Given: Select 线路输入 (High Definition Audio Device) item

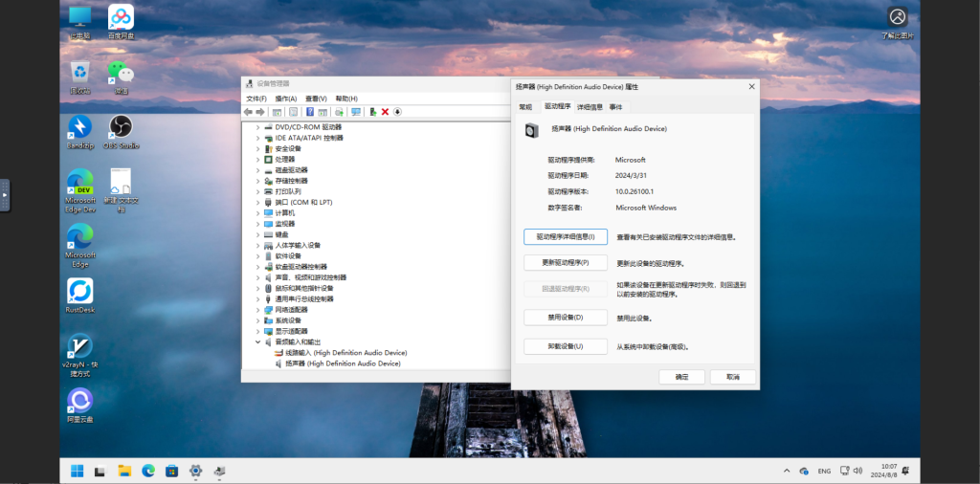Looking at the screenshot, I should click(342, 352).
